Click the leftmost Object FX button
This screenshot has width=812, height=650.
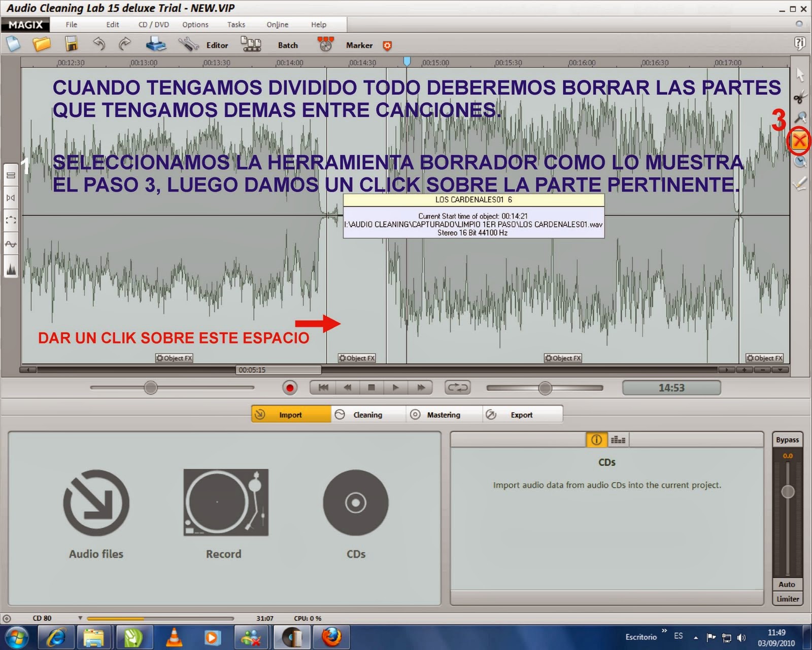pos(174,358)
